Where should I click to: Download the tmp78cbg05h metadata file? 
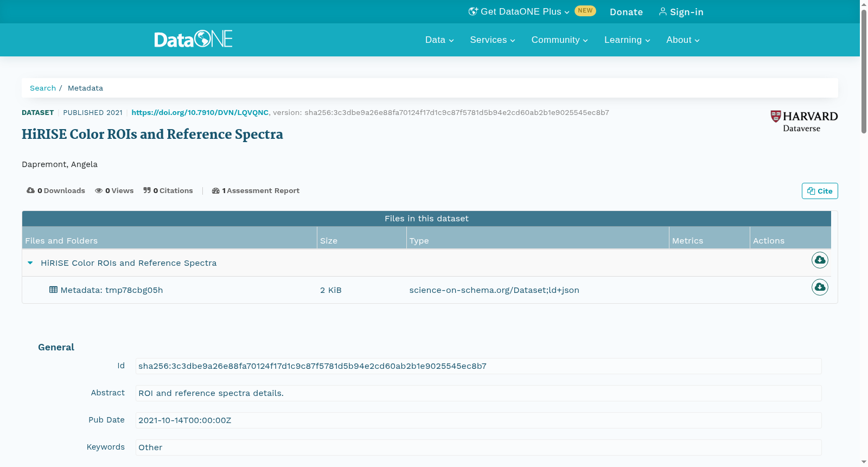[820, 287]
